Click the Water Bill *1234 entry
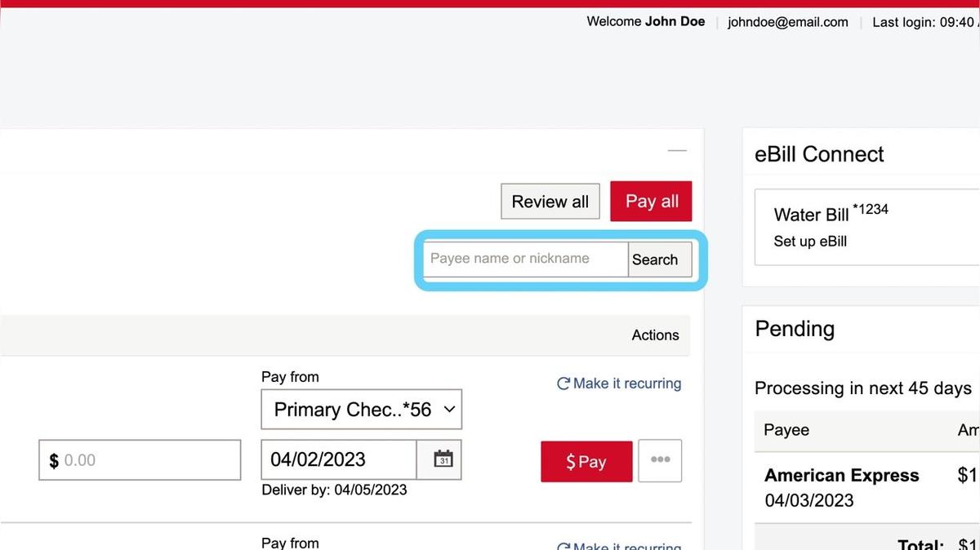980x550 pixels. click(831, 214)
